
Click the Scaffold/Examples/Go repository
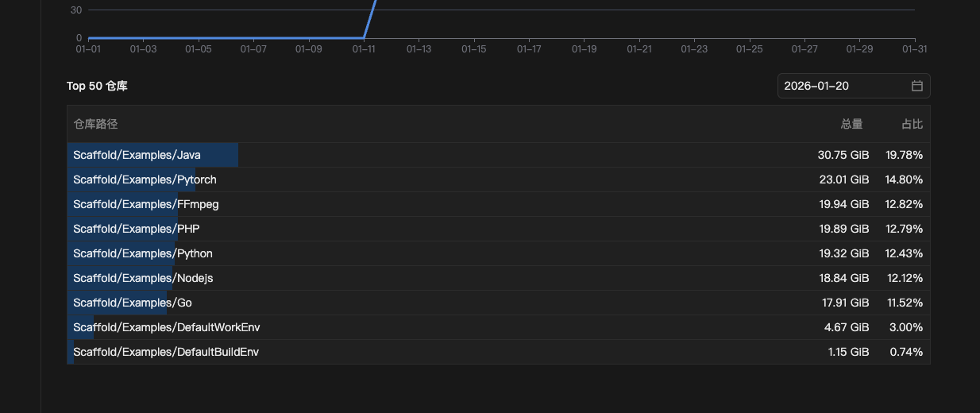pyautogui.click(x=132, y=303)
